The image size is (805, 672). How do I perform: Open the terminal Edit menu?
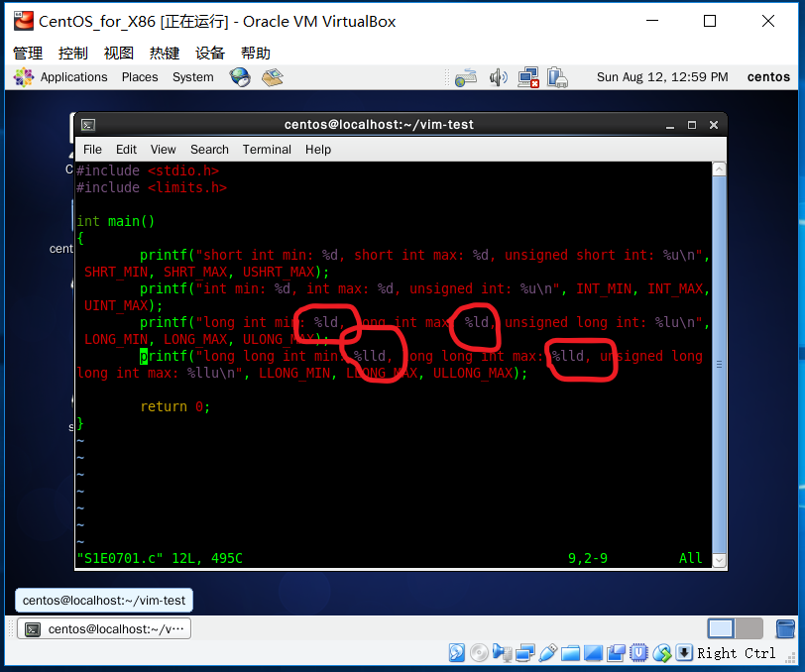click(x=126, y=150)
